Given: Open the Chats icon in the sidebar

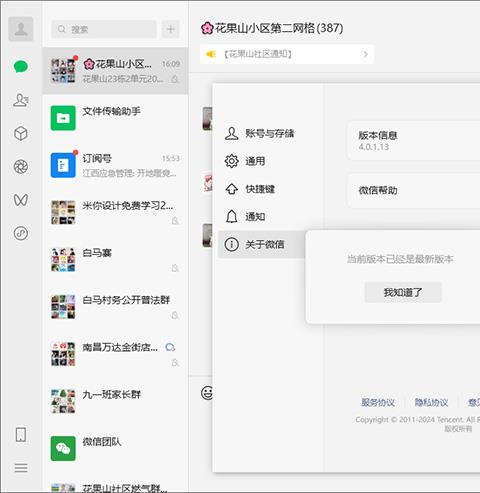Looking at the screenshot, I should (21, 66).
